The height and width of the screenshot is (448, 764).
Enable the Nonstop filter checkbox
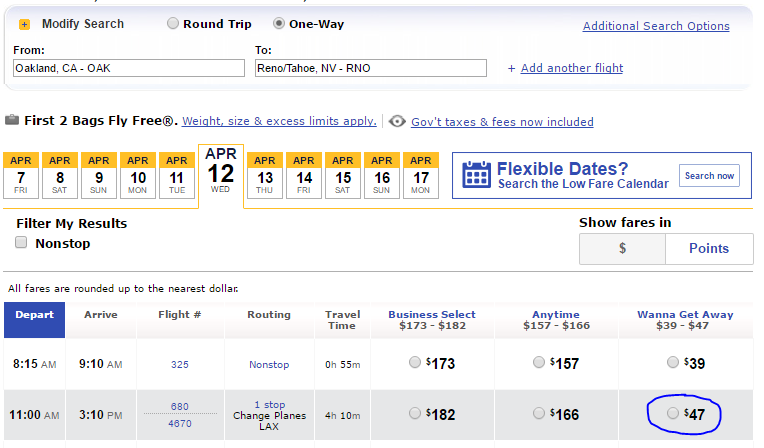pyautogui.click(x=22, y=242)
